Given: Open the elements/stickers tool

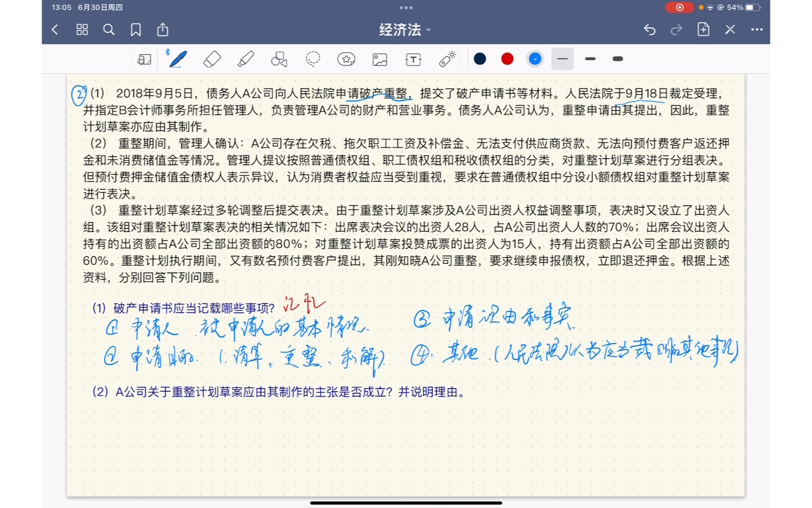Looking at the screenshot, I should coord(346,59).
